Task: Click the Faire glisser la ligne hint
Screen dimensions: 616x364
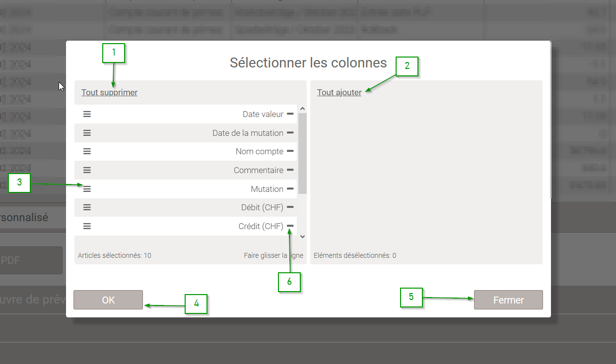Action: pyautogui.click(x=274, y=255)
